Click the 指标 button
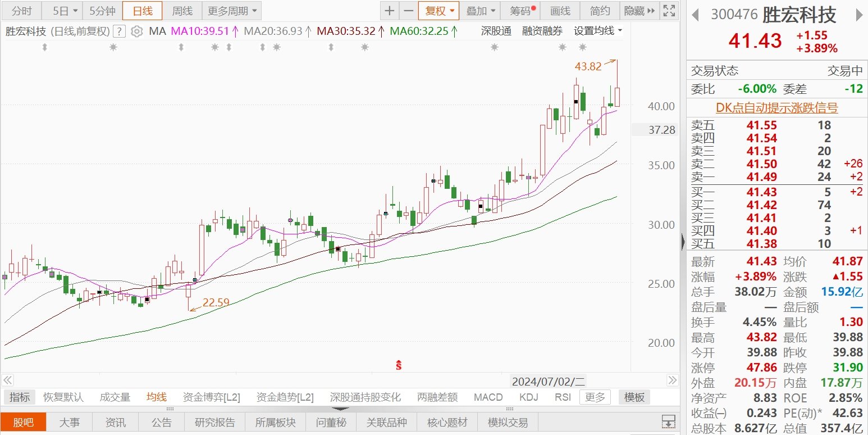Image resolution: width=868 pixels, height=435 pixels. click(x=20, y=397)
